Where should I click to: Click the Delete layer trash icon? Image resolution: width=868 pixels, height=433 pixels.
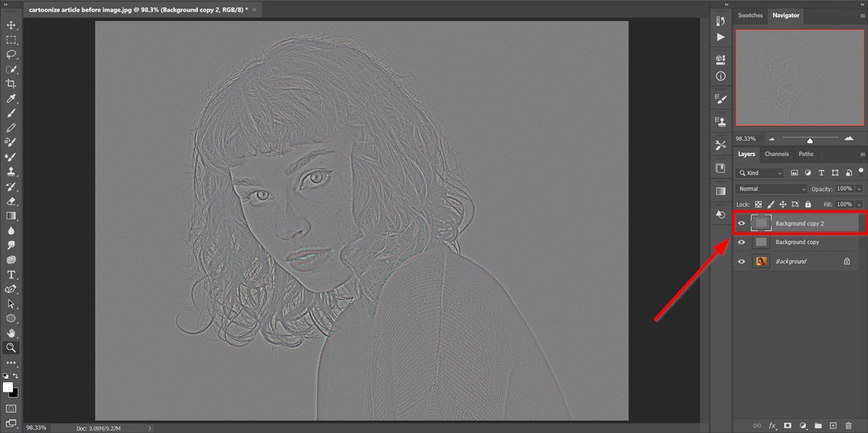849,426
